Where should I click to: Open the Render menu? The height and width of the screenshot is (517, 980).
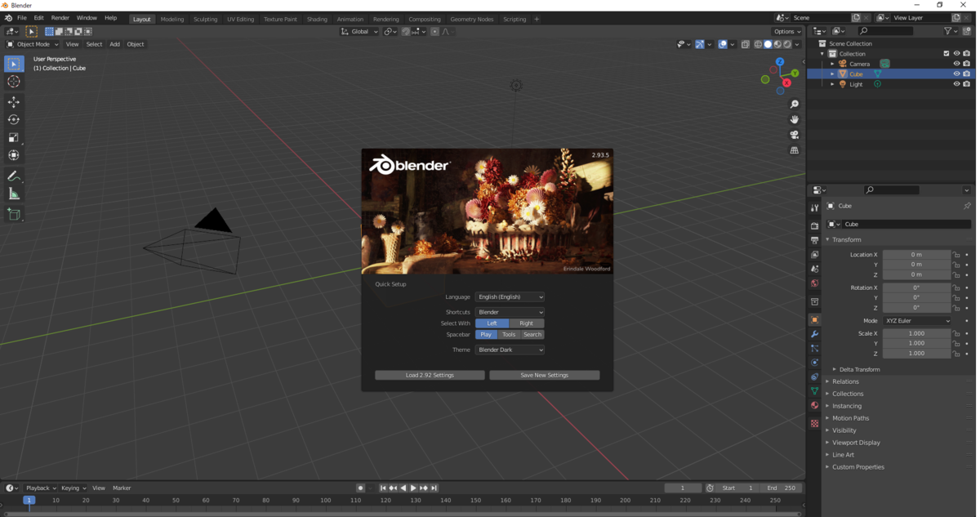point(60,18)
